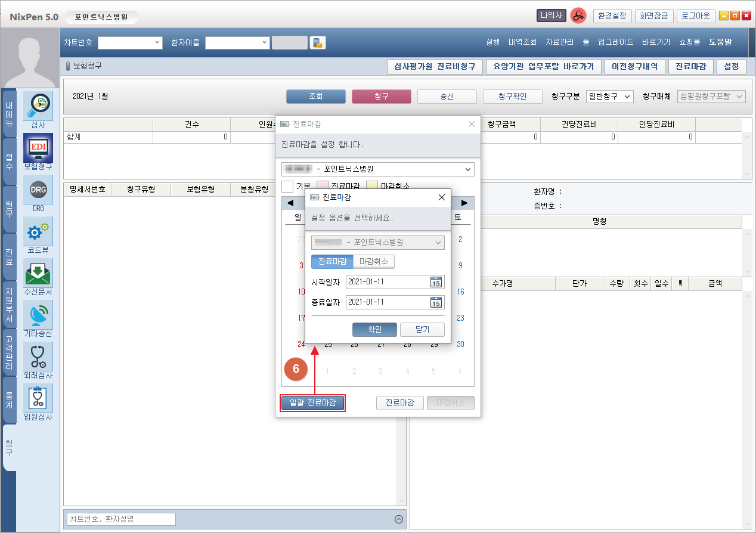Open the 심사 review icon
The height and width of the screenshot is (533, 756).
tap(38, 106)
